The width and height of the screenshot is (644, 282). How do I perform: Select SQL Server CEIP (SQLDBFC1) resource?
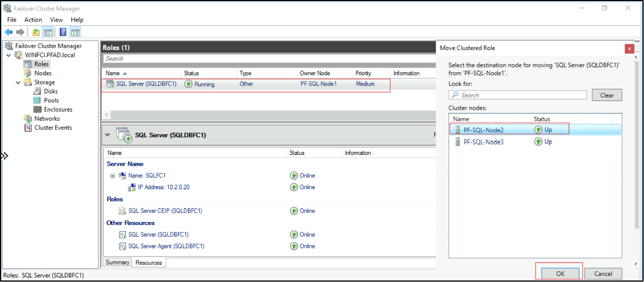[x=165, y=211]
